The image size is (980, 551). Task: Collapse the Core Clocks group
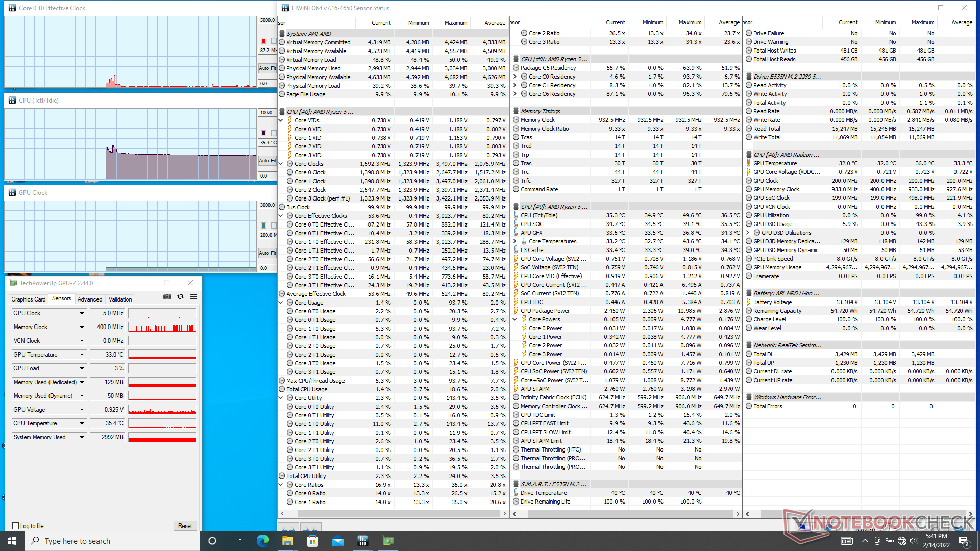pyautogui.click(x=281, y=164)
